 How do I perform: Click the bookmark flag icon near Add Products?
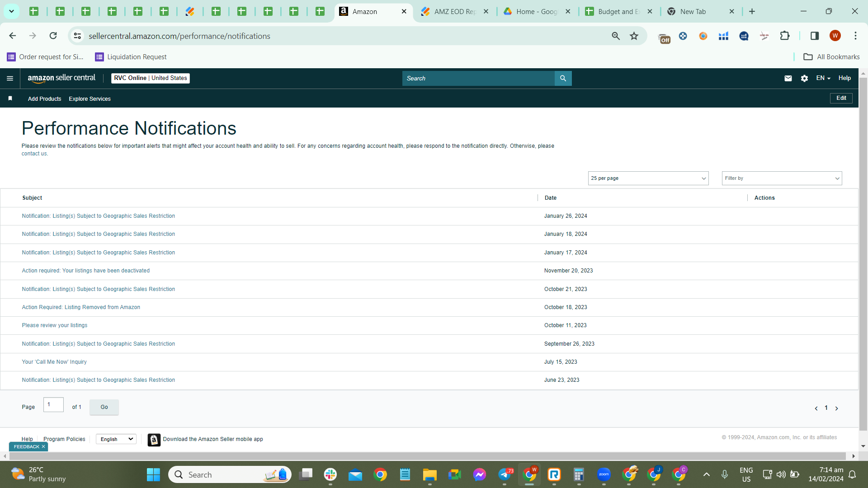pos(10,99)
